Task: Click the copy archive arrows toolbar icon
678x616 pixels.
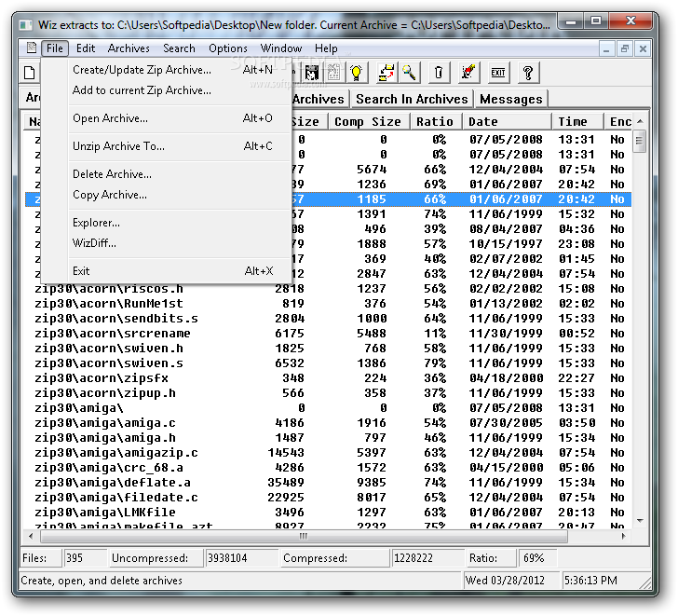Action: point(386,73)
